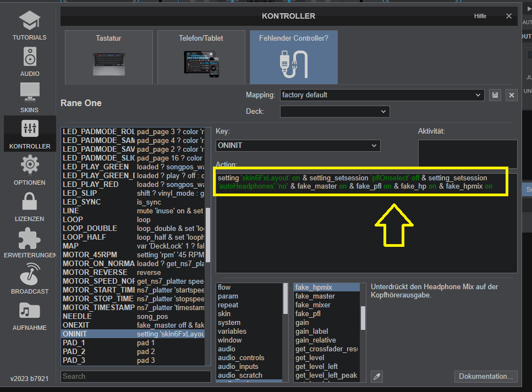
Task: Click inside the Action script text box
Action: pos(366,223)
